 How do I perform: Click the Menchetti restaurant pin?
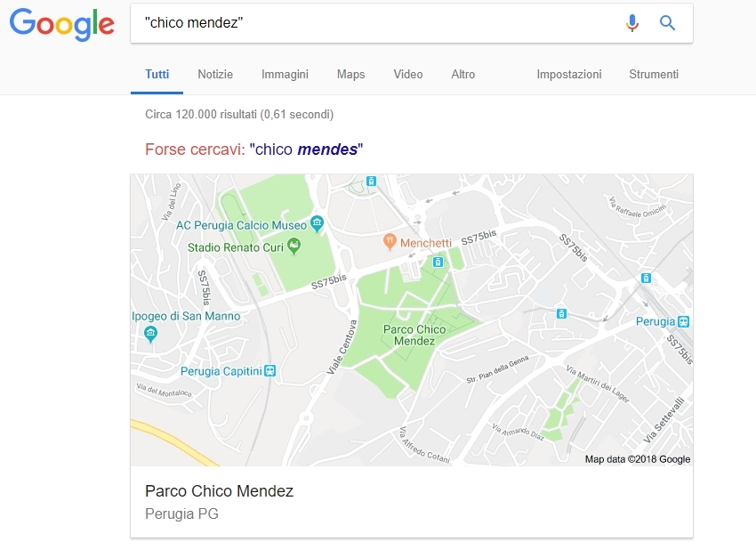click(x=390, y=241)
